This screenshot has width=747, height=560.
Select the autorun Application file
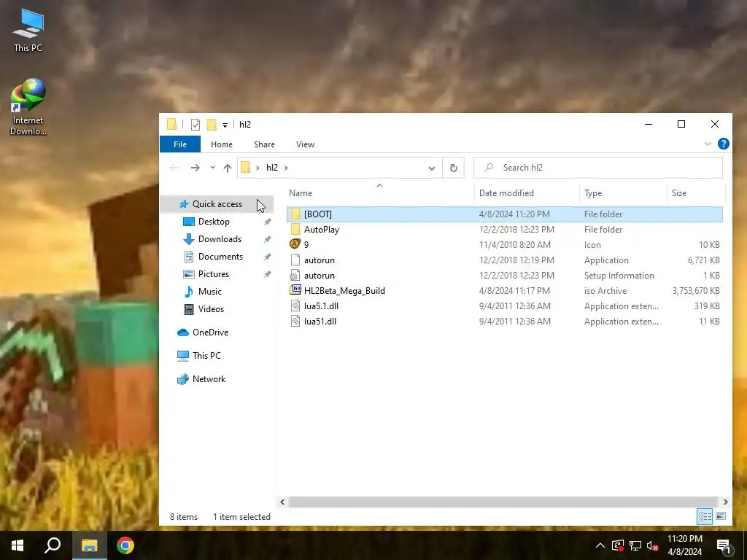coord(505,260)
